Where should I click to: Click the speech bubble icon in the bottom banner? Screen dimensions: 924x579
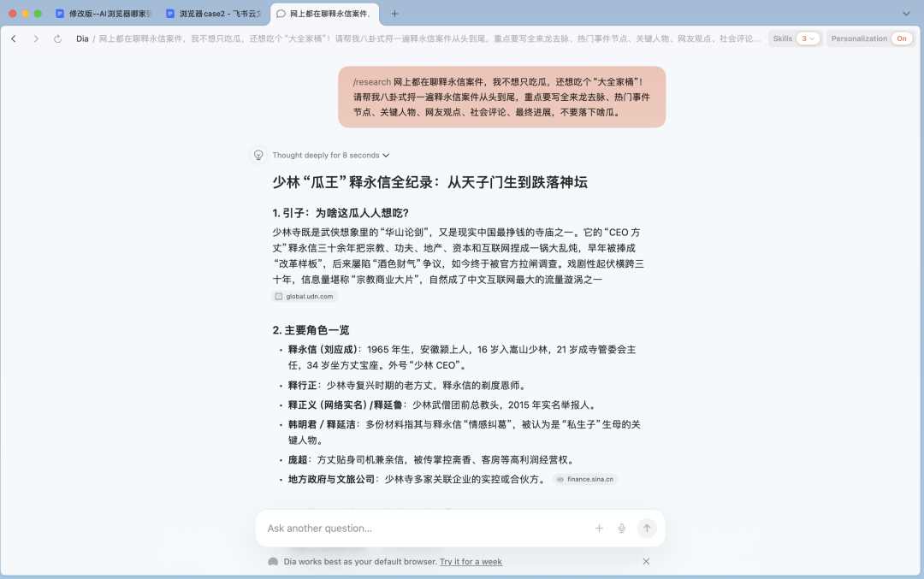272,562
